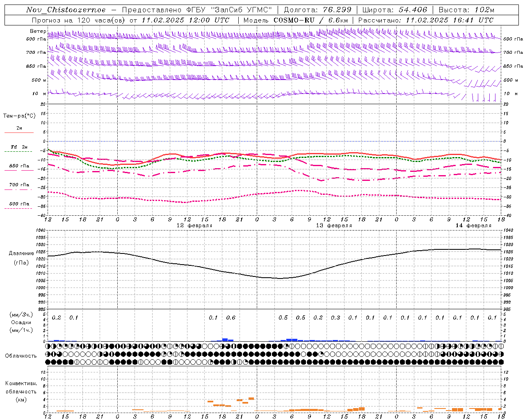The height and width of the screenshot is (420, 525).
Task: Click the 0.6 precipitation amount value
Action: [231, 318]
